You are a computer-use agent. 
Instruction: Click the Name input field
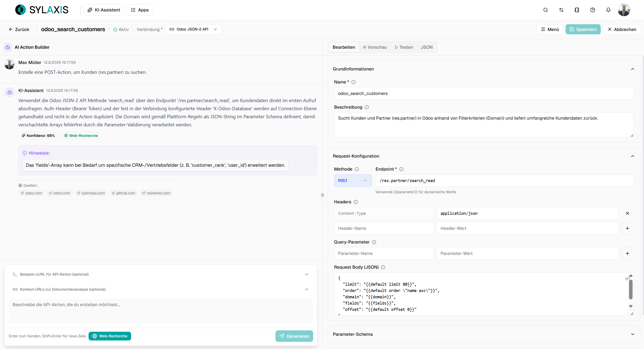(x=484, y=93)
